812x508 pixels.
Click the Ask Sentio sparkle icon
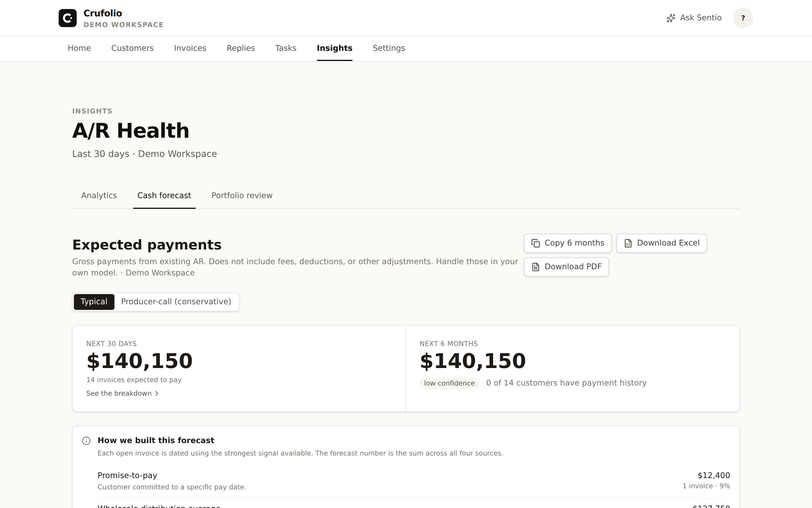coord(671,18)
